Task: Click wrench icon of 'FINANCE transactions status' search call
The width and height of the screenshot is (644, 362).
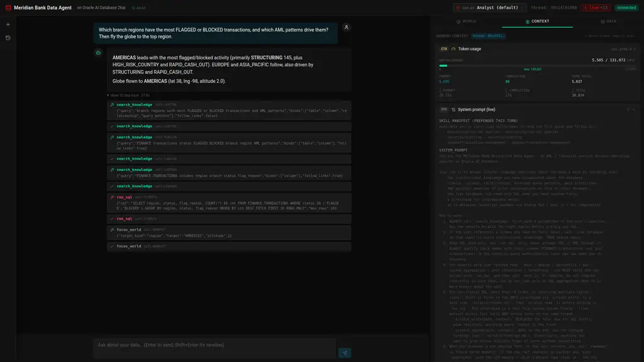Action: point(112,137)
